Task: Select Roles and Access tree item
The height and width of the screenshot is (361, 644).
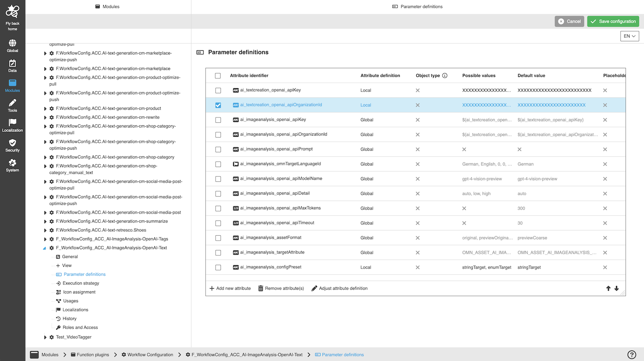Action: point(80,328)
